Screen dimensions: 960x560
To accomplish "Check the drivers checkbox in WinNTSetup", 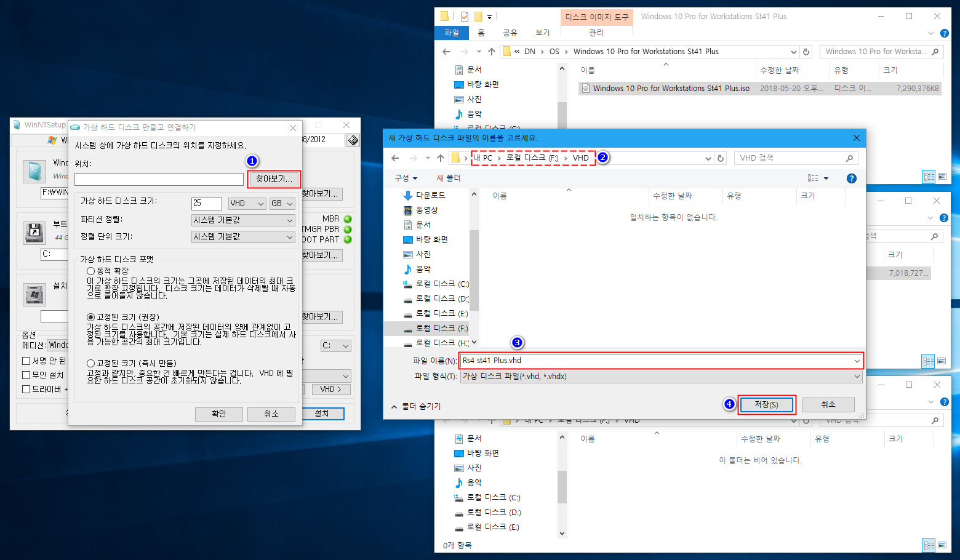I will tap(26, 390).
